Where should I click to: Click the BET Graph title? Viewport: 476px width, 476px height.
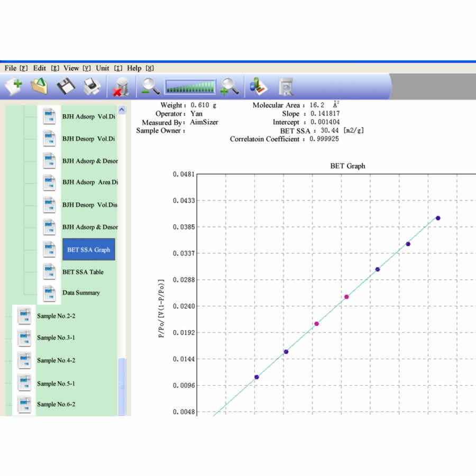point(347,166)
